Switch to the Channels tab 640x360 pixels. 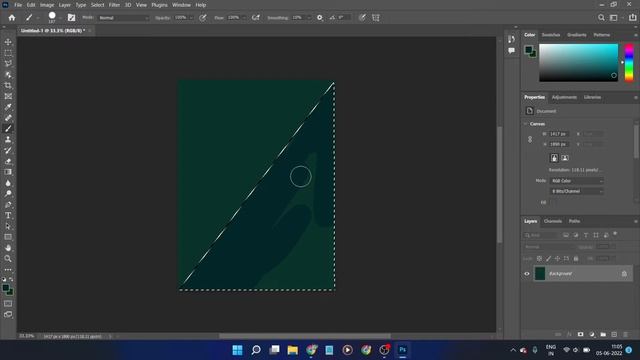(x=553, y=221)
